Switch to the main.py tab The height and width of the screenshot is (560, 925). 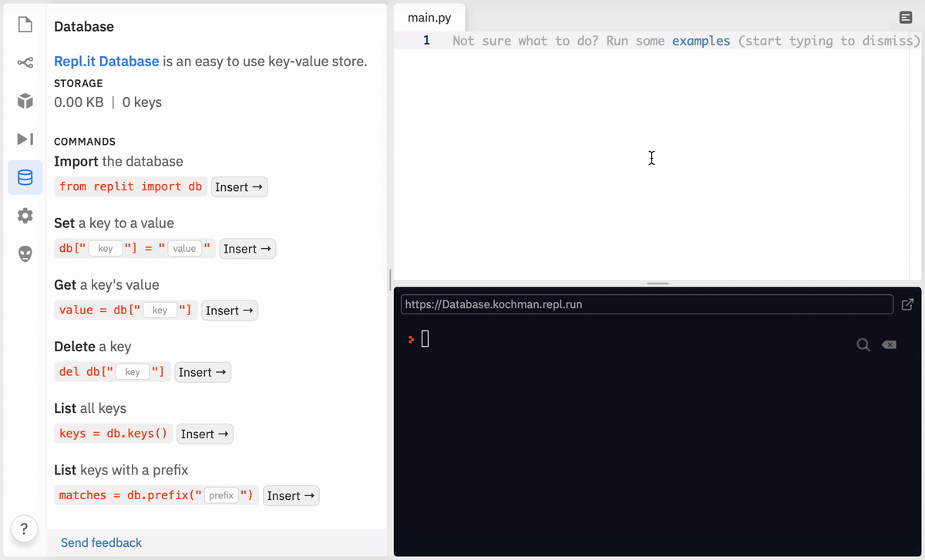429,18
